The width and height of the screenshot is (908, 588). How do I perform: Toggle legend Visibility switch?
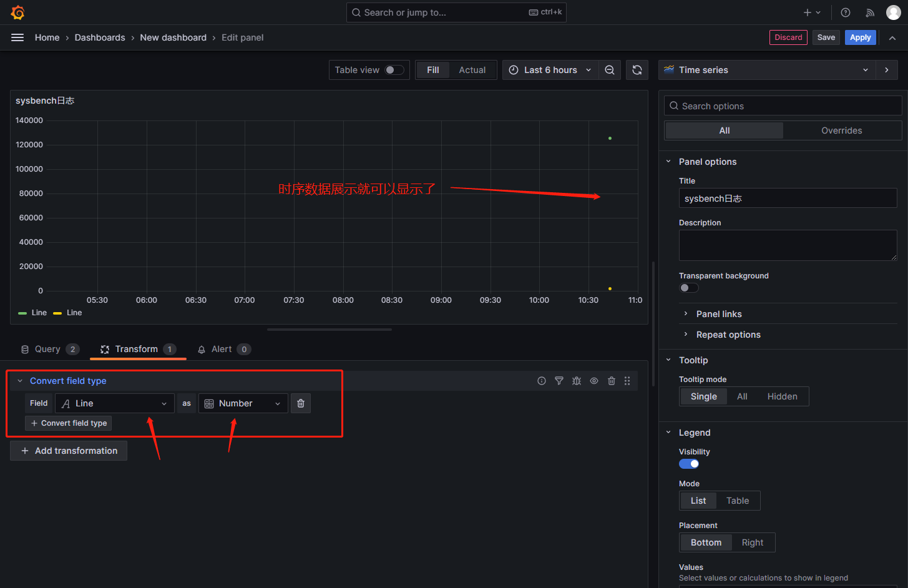(689, 464)
